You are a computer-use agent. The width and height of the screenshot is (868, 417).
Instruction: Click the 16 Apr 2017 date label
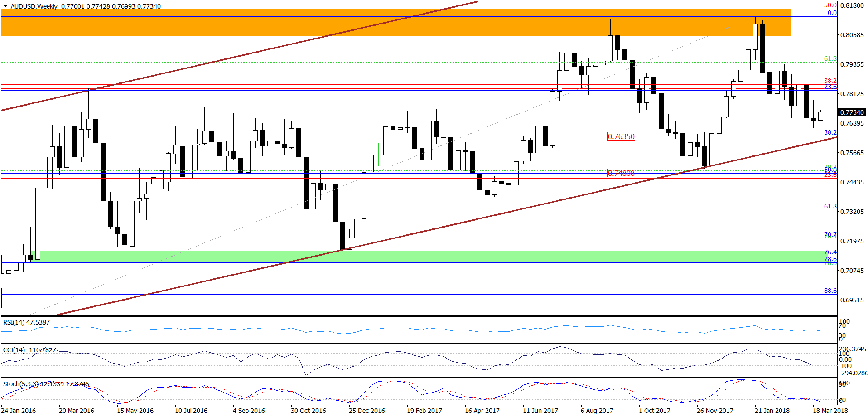click(x=482, y=411)
